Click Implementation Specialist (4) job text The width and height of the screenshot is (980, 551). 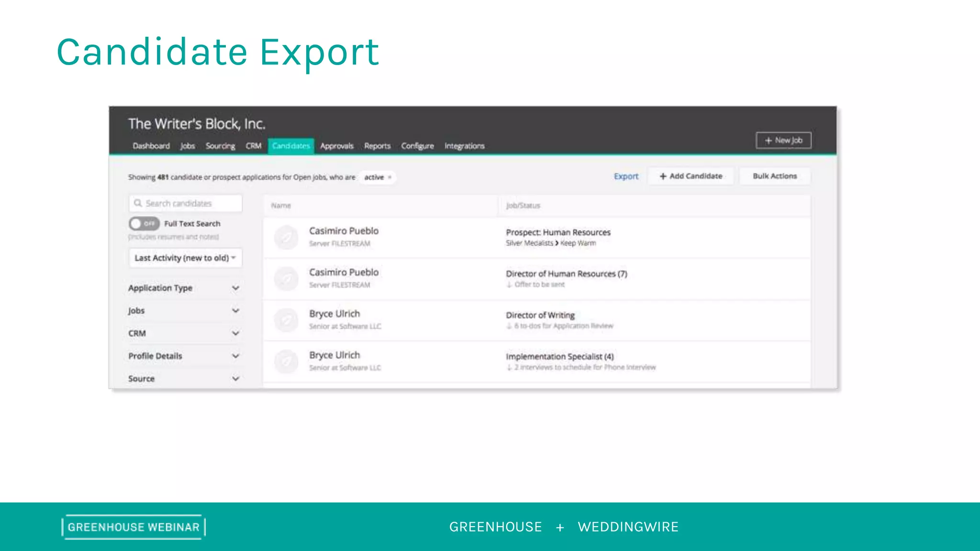[559, 356]
